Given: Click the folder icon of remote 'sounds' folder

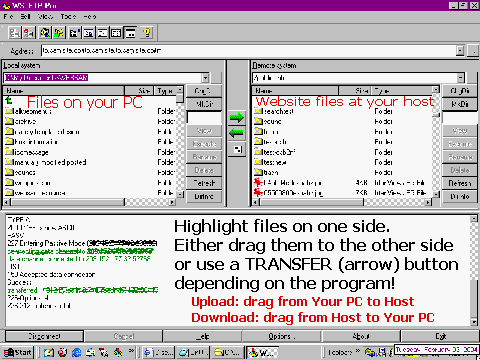Looking at the screenshot, I should coord(258,121).
